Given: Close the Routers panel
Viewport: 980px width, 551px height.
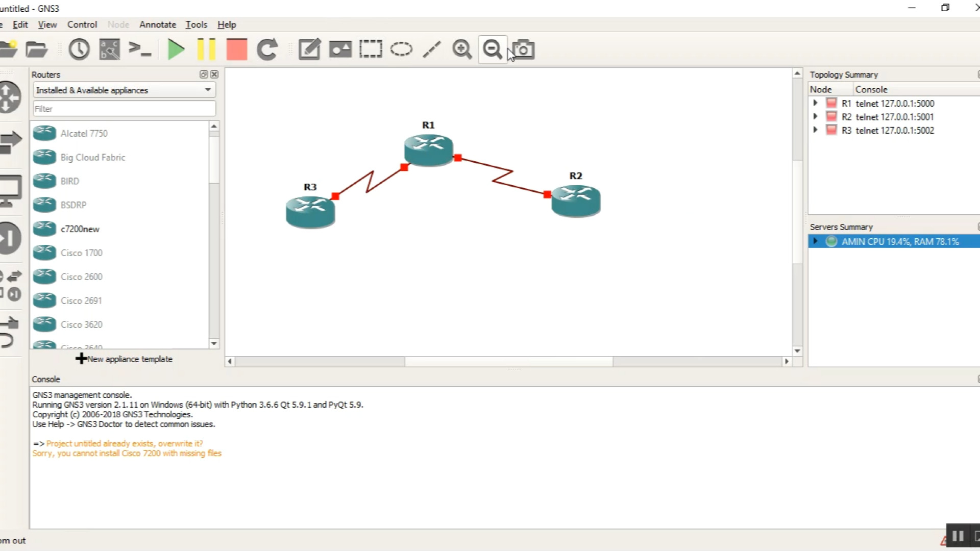Looking at the screenshot, I should 214,74.
